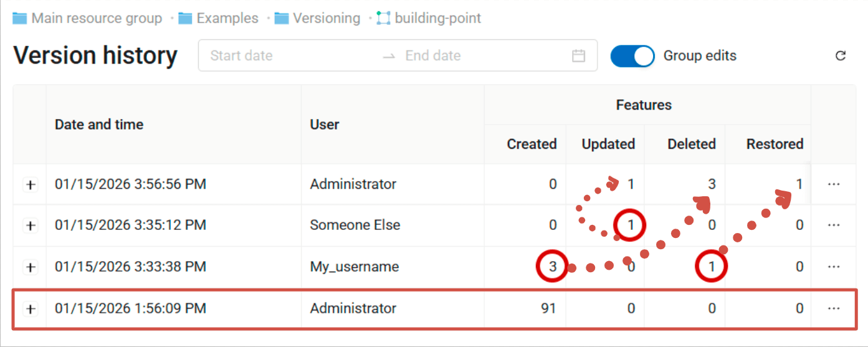Screen dimensions: 868x347
Task: Open more options for 1:56:09 PM row
Action: (834, 308)
